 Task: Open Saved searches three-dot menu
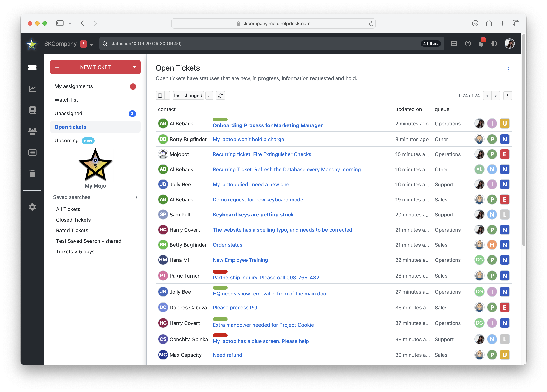coord(137,198)
